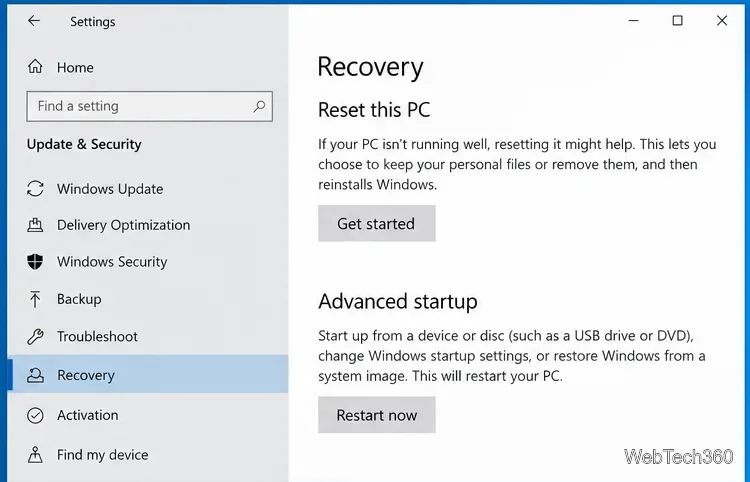Focus the Find a setting search box

(x=149, y=106)
